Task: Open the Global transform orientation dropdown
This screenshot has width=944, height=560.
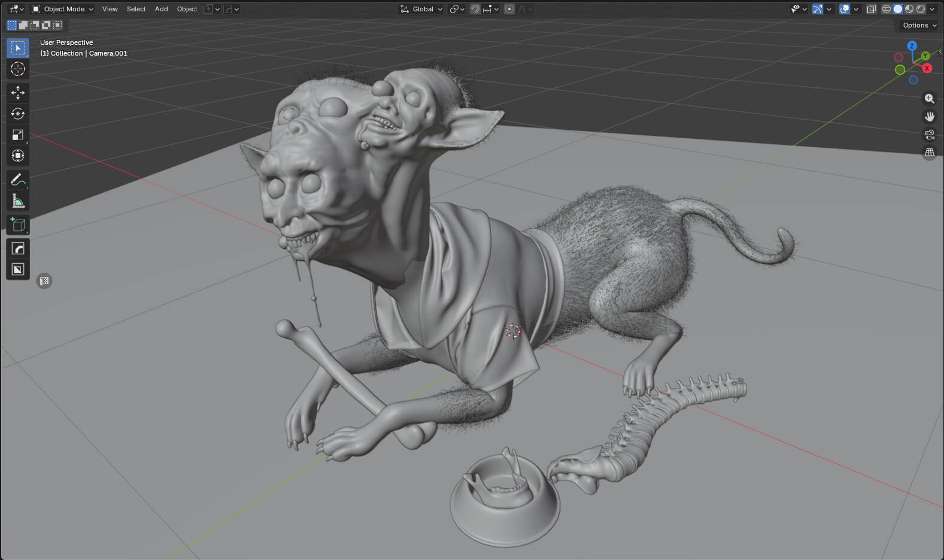Action: [x=421, y=9]
